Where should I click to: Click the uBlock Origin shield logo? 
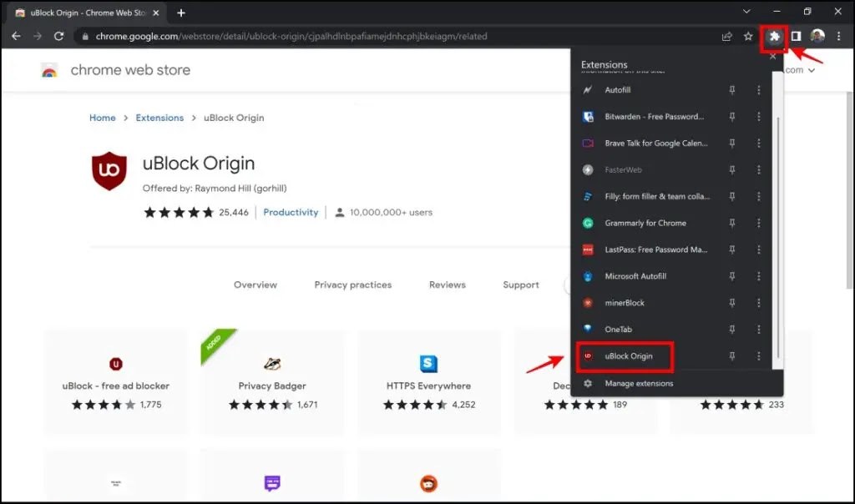coord(109,170)
